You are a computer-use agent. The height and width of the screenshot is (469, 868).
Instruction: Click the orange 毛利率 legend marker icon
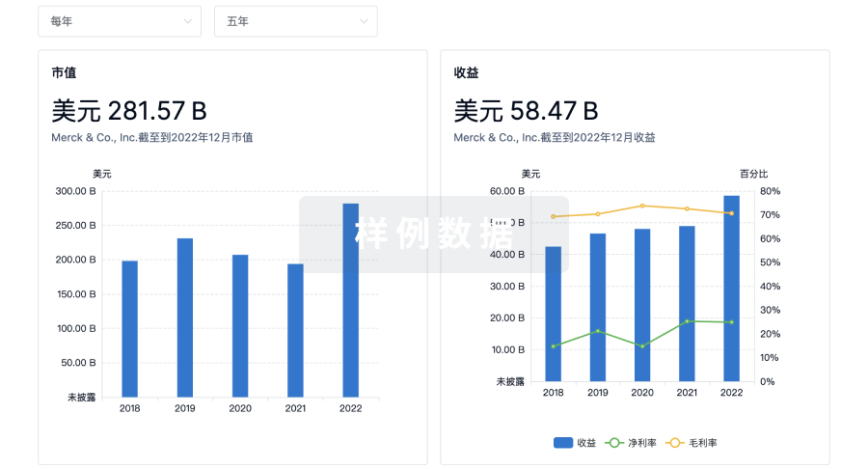[x=676, y=443]
